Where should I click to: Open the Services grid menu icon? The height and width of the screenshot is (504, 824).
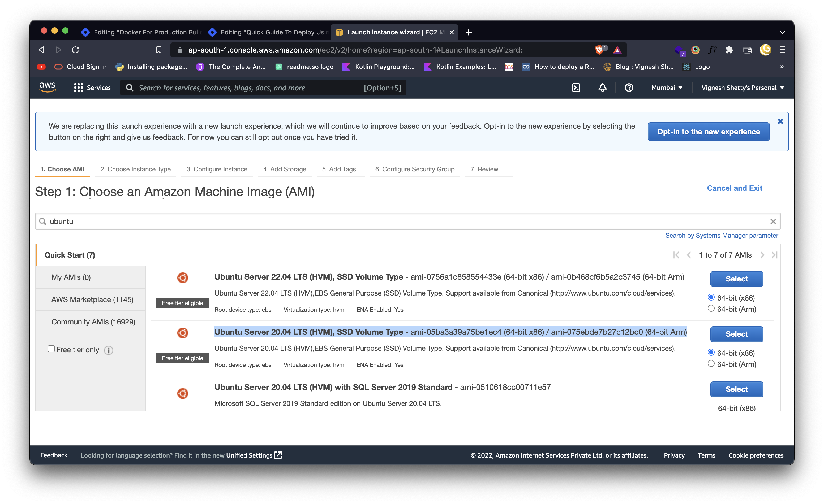click(78, 88)
